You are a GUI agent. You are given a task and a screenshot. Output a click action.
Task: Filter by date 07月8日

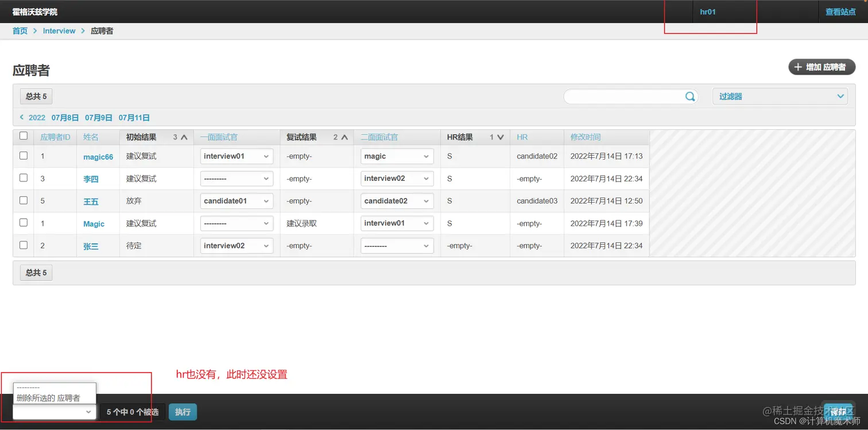(x=65, y=118)
